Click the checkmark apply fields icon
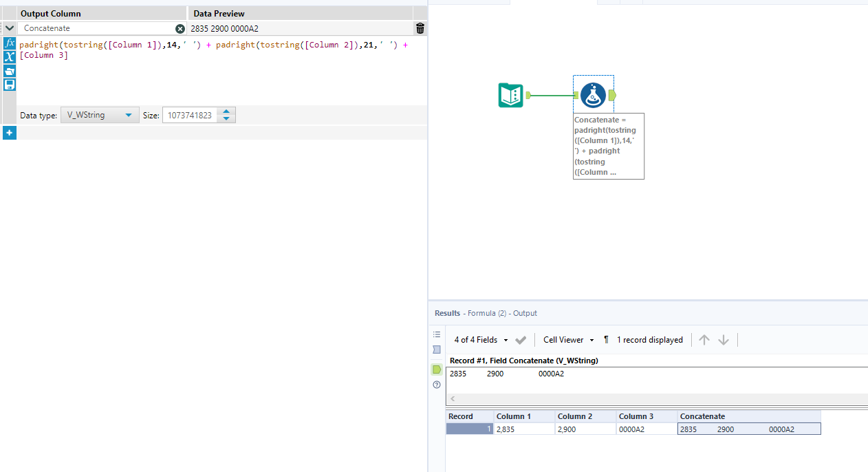 [x=521, y=340]
